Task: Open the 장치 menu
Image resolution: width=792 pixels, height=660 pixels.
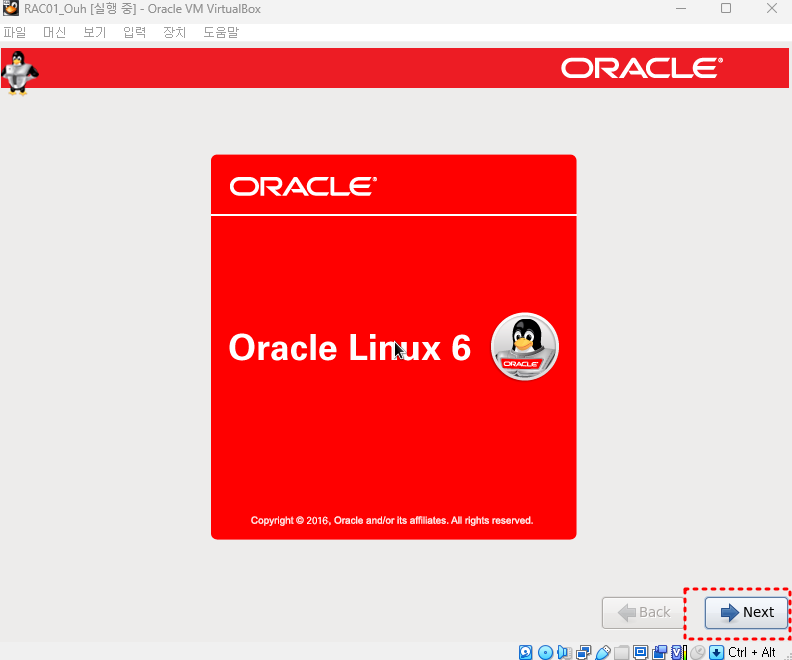Action: click(175, 32)
